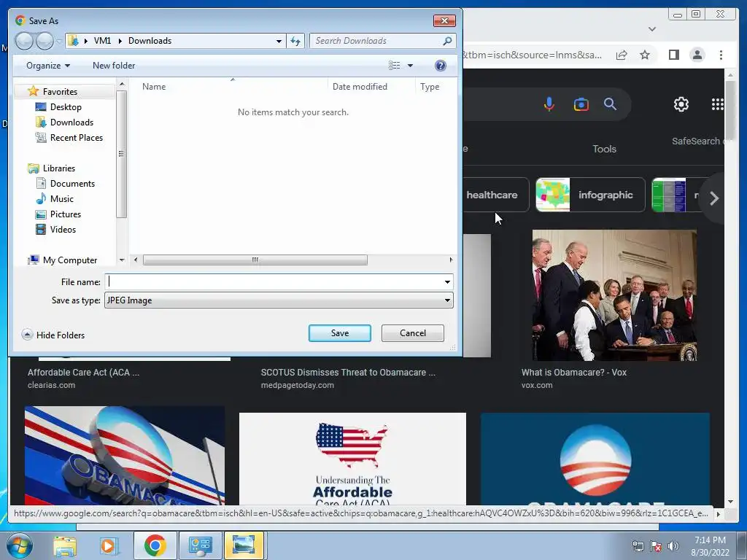This screenshot has height=560, width=747.
Task: Go back with the dialog's Back arrow
Action: (x=24, y=41)
